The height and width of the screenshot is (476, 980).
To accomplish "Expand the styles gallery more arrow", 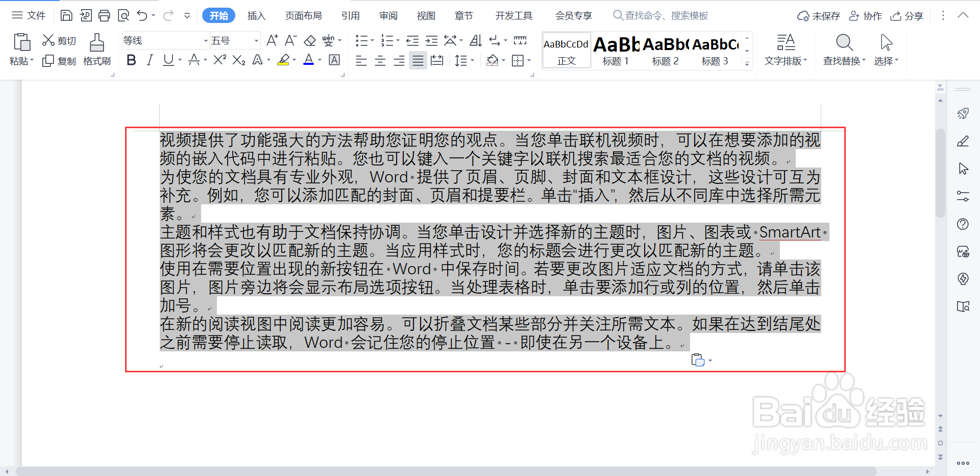I will (747, 64).
